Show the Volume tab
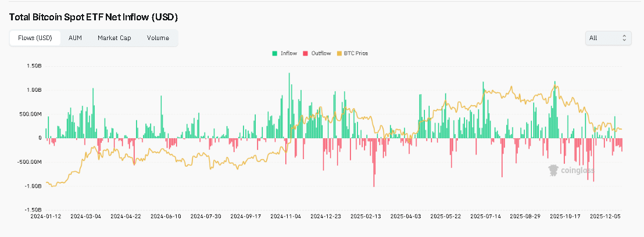Viewport: 644px width, 237px height. point(158,38)
